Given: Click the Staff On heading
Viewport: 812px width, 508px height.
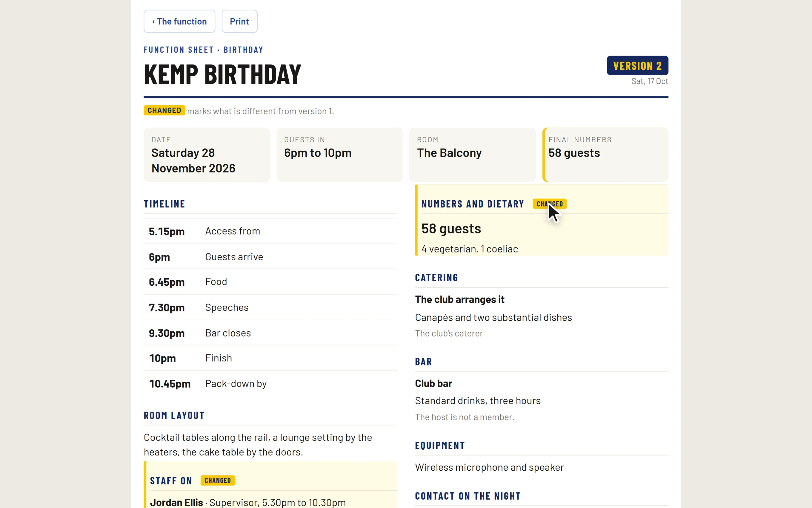Looking at the screenshot, I should coord(171,481).
